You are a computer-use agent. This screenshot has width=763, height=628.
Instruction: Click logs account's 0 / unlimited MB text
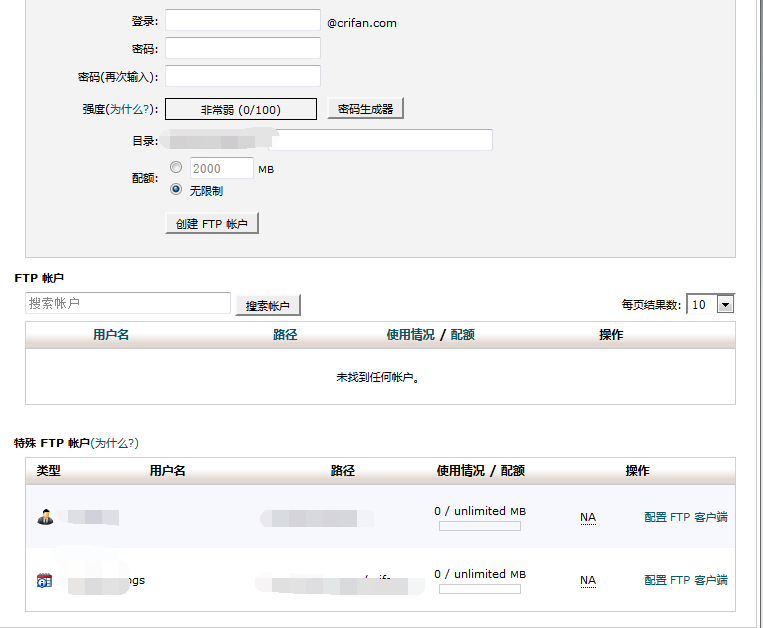click(480, 574)
